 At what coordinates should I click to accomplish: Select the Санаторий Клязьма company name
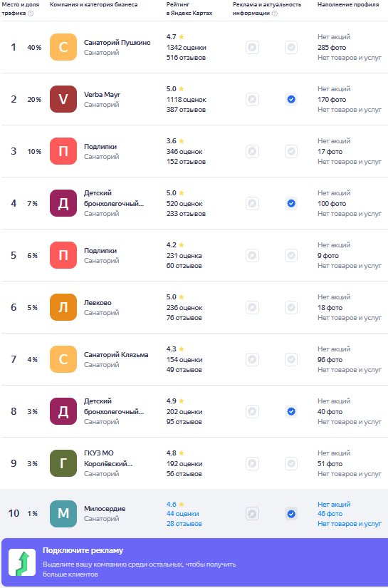click(116, 355)
